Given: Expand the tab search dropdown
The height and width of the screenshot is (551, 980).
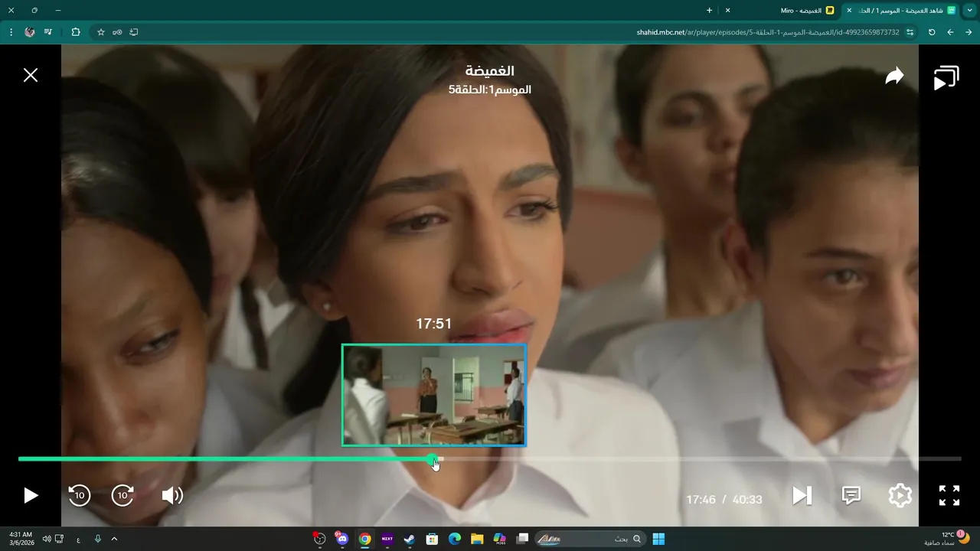Looking at the screenshot, I should click(969, 11).
